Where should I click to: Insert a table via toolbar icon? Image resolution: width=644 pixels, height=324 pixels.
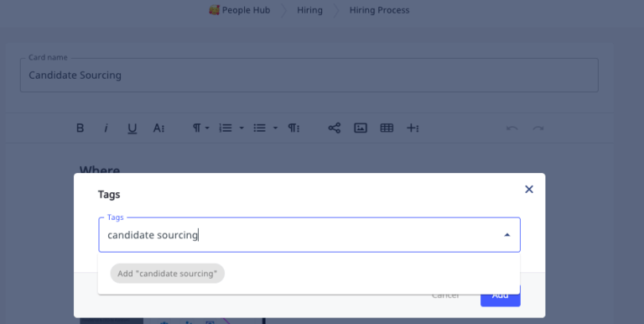click(387, 128)
